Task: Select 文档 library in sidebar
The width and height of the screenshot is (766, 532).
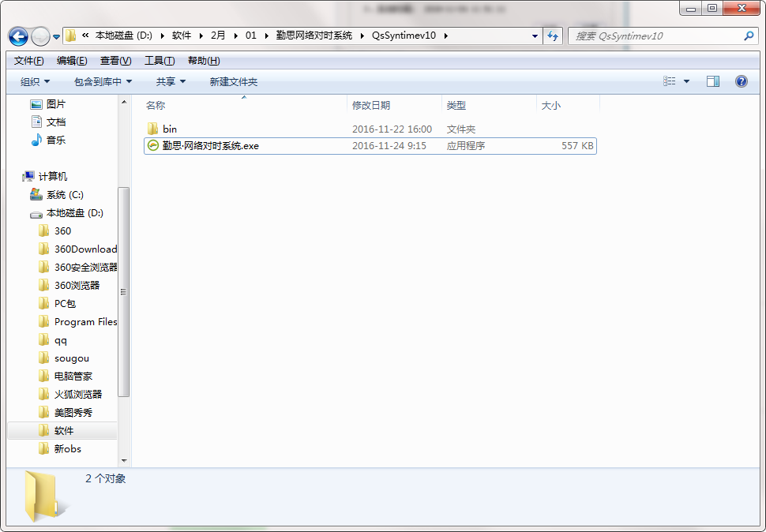Action: coord(48,122)
